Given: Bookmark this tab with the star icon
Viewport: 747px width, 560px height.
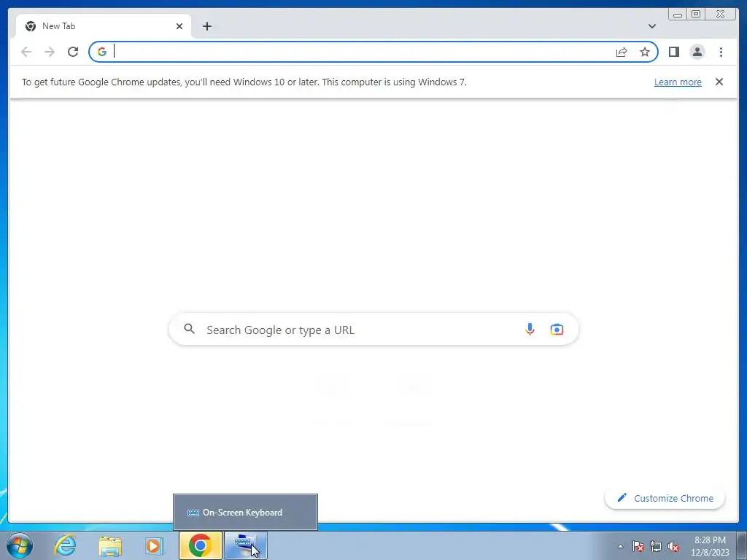Looking at the screenshot, I should click(645, 52).
